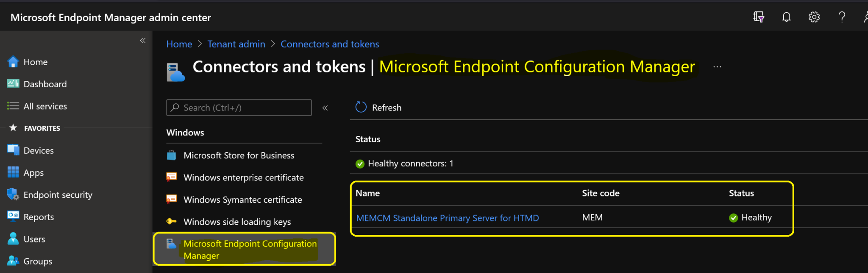Click the Endpoint security shield icon

[13, 194]
